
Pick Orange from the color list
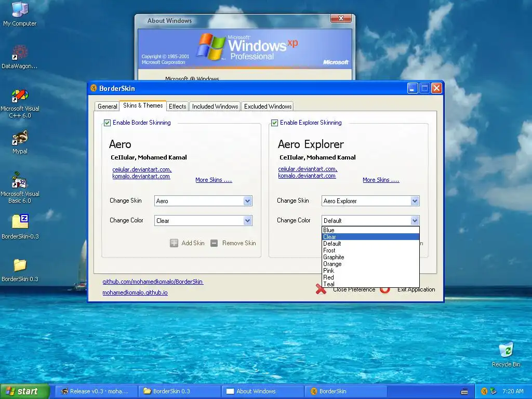370,264
